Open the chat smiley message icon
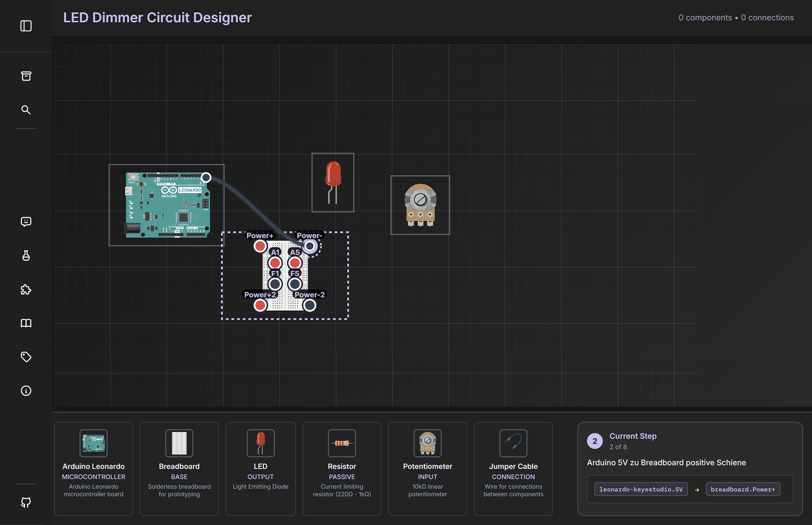 tap(26, 222)
